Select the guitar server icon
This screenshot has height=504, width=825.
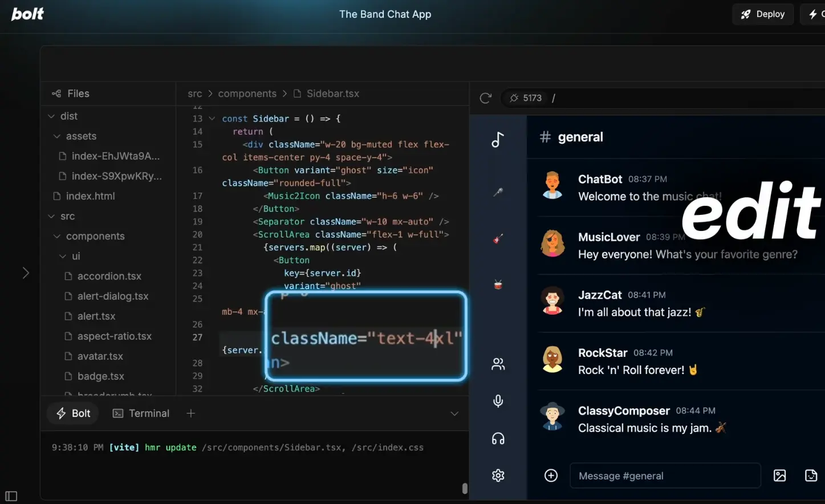[x=497, y=239]
